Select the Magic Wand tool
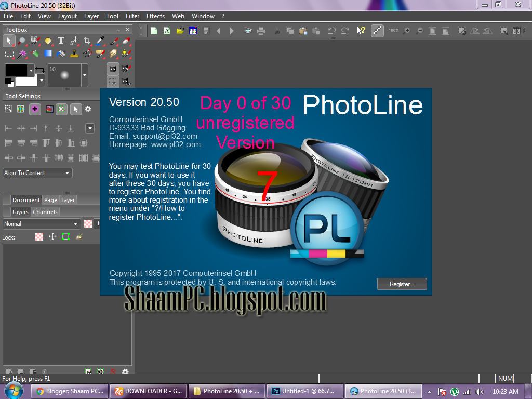Viewport: 532px width, 399px height. [x=22, y=54]
